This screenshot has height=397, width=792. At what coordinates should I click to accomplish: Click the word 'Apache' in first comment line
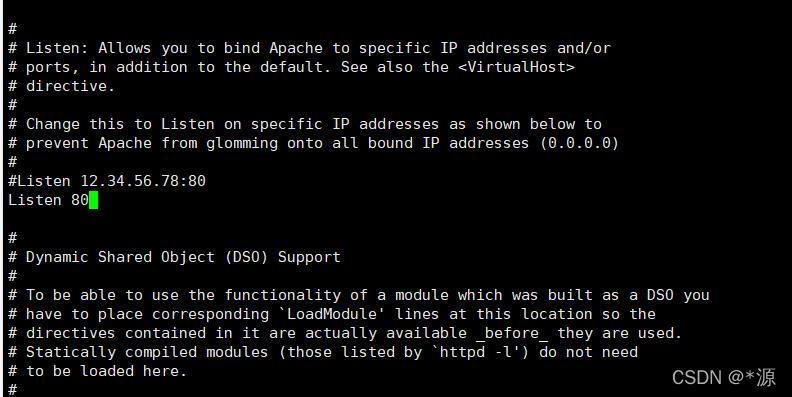point(296,48)
